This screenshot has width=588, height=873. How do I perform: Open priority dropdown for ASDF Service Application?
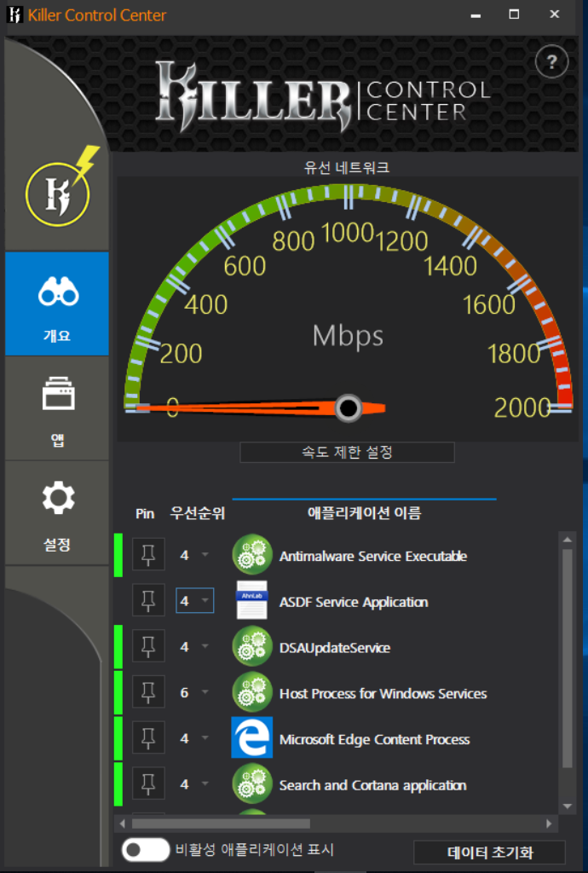(194, 601)
